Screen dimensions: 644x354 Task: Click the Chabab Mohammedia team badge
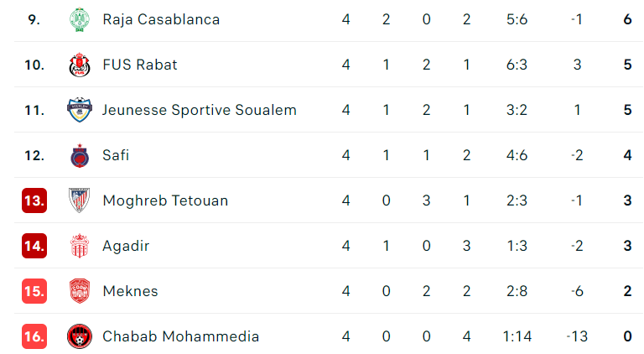coord(78,336)
